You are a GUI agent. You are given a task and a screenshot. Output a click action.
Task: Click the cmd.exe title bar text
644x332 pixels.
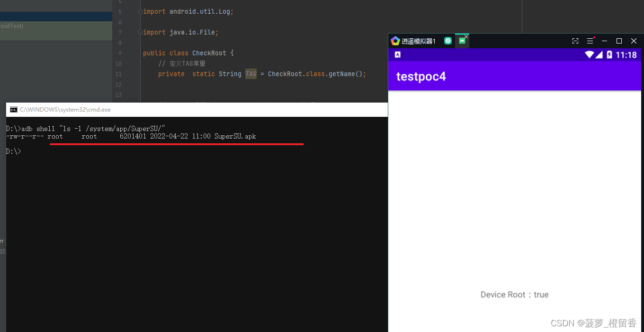click(x=65, y=110)
